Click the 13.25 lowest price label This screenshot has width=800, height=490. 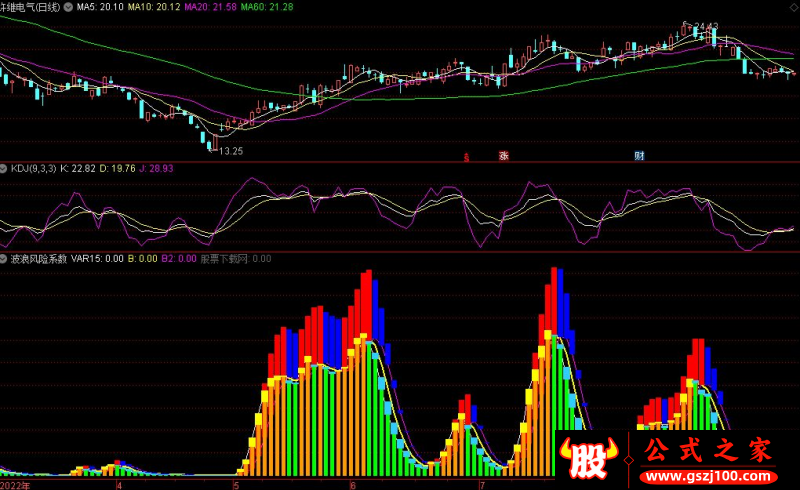pos(231,151)
